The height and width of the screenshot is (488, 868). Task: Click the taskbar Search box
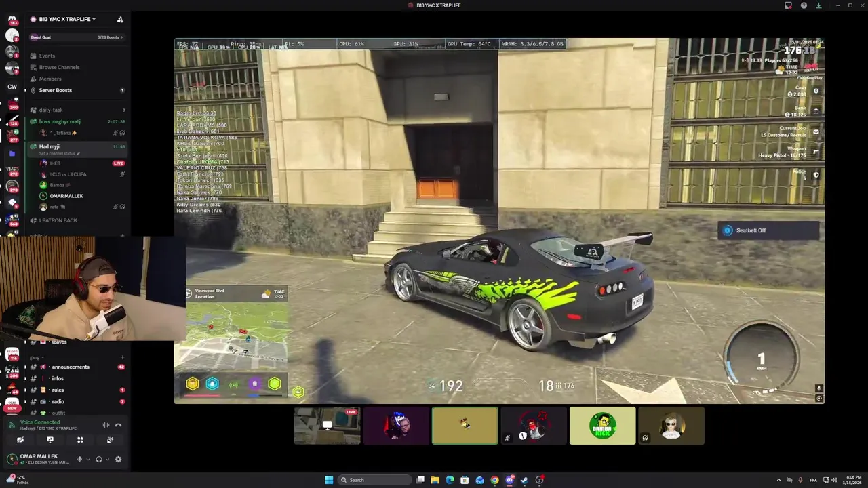[374, 480]
